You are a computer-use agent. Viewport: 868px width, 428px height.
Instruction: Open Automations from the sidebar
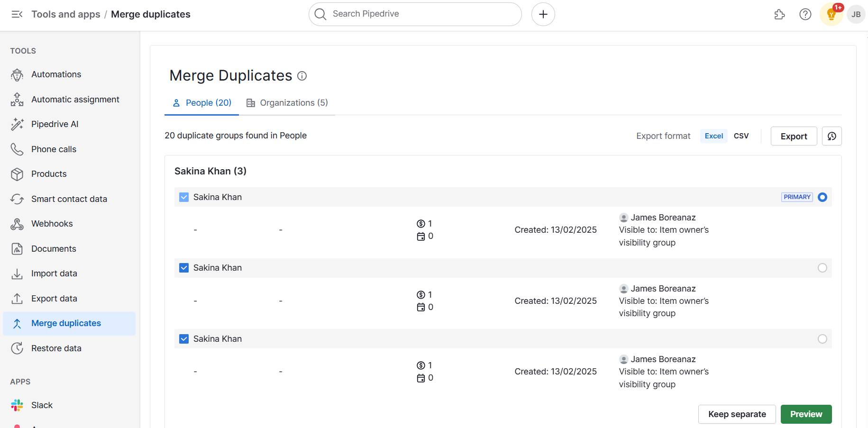pos(56,74)
